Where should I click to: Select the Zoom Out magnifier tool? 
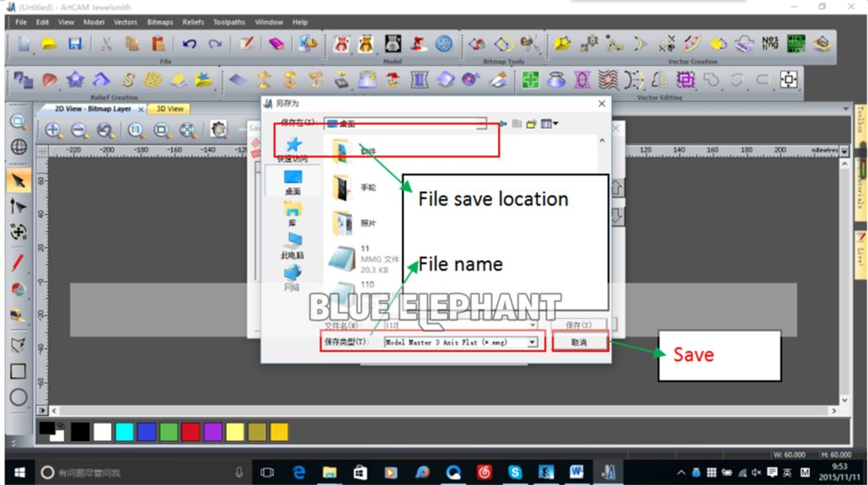[79, 130]
